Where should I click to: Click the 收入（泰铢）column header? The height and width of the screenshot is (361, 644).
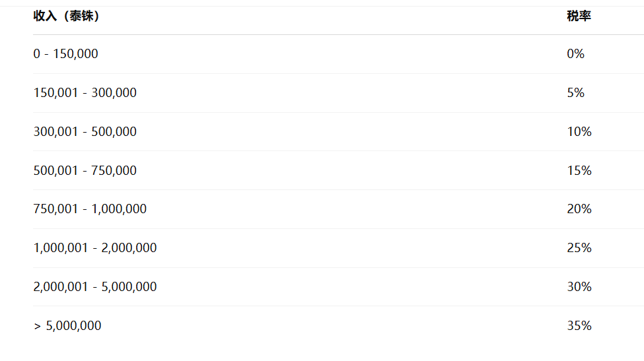point(66,16)
